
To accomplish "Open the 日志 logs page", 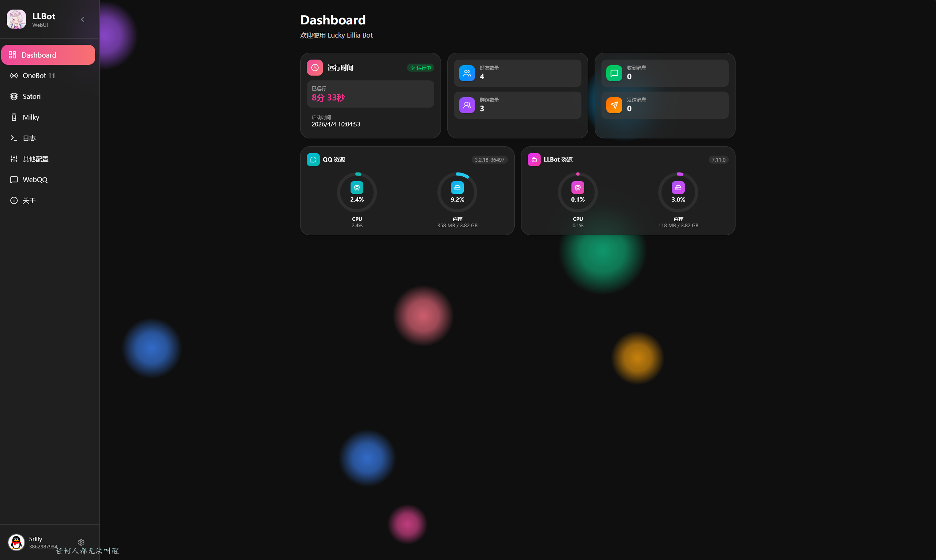I will tap(29, 138).
